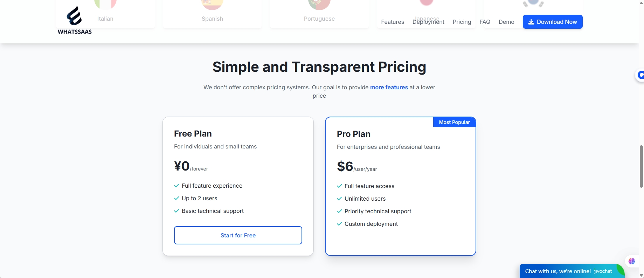
Task: Click the Italian flag icon
Action: [105, 4]
